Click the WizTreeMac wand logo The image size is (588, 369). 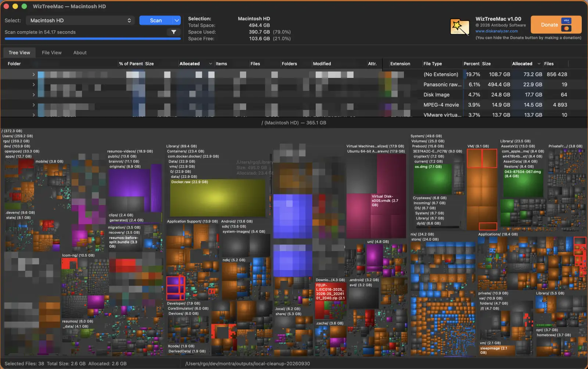click(x=460, y=27)
